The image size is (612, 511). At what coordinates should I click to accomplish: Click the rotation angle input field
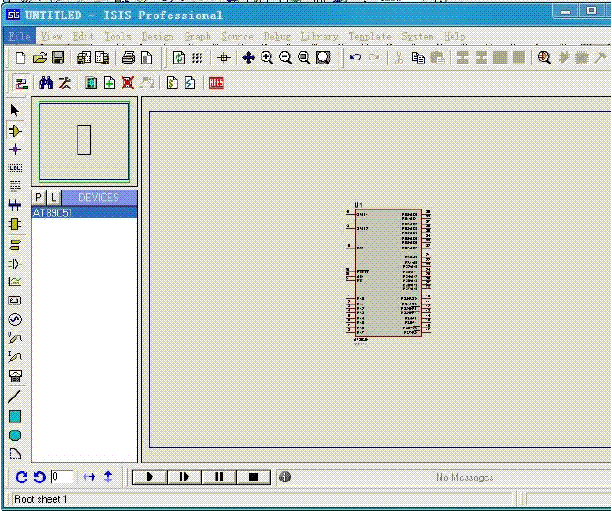click(62, 478)
